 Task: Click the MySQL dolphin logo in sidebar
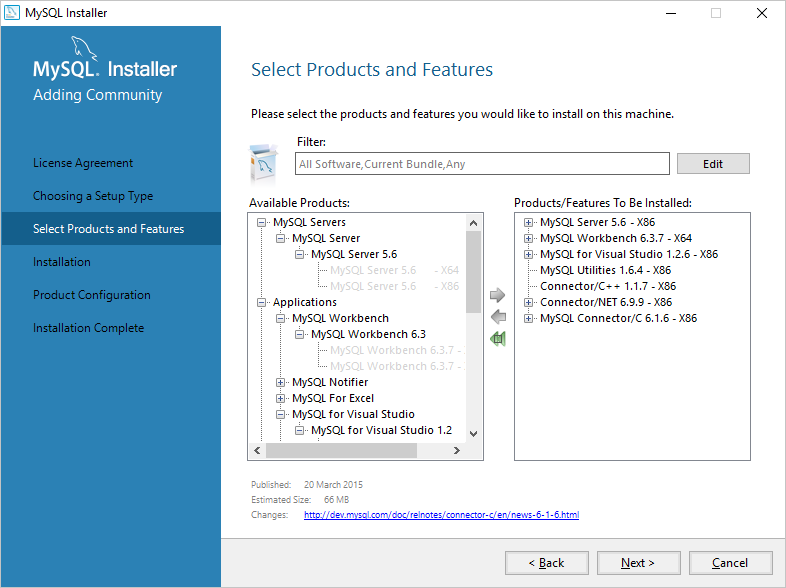coord(84,48)
